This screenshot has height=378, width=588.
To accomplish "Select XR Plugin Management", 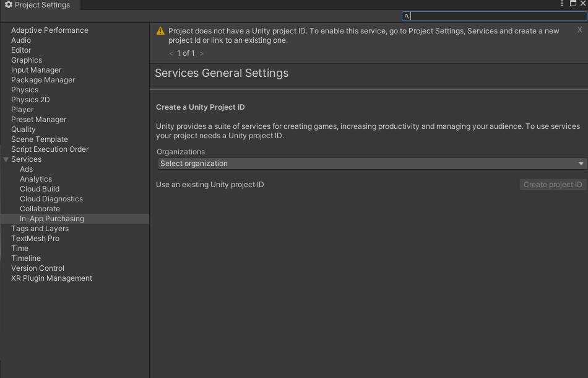I will (x=52, y=278).
